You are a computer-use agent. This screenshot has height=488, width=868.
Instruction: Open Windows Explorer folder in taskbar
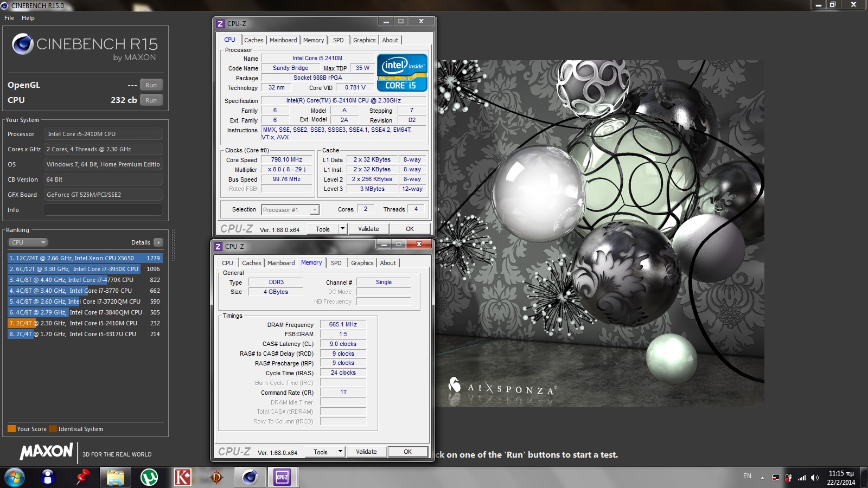click(x=116, y=477)
